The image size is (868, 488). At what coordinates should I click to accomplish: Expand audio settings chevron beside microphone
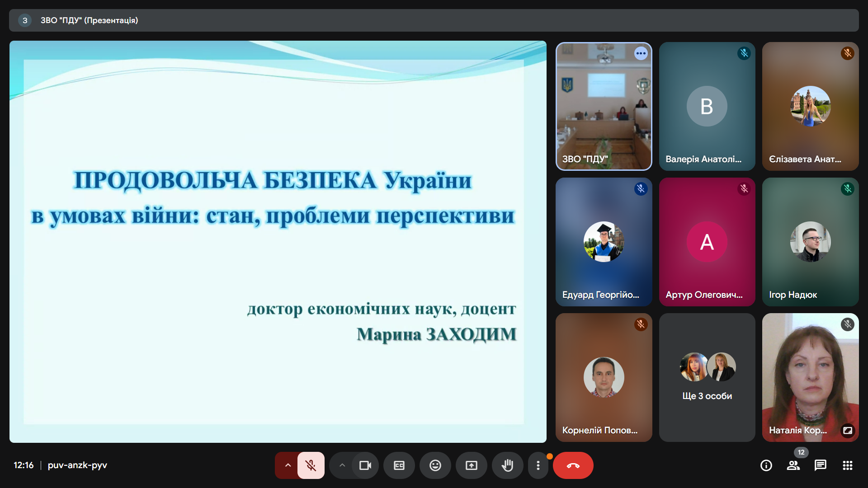point(288,465)
